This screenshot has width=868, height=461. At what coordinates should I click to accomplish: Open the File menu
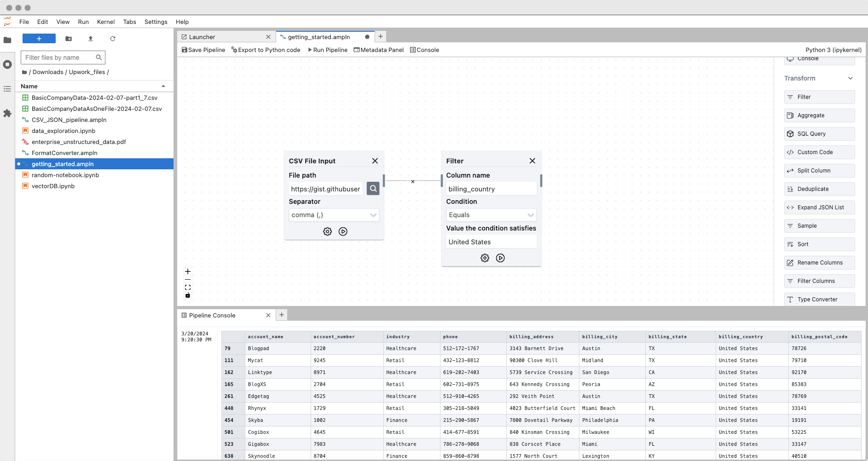24,22
